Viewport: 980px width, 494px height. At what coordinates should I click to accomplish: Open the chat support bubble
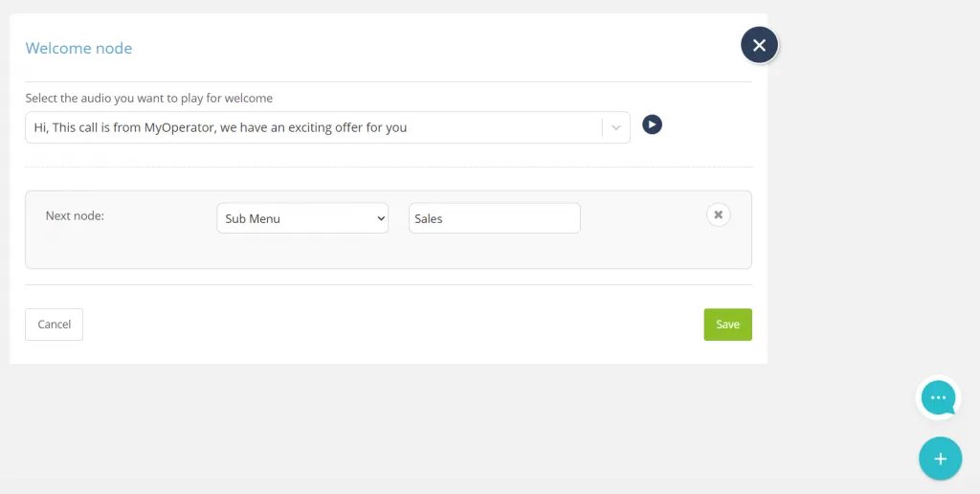click(x=938, y=397)
